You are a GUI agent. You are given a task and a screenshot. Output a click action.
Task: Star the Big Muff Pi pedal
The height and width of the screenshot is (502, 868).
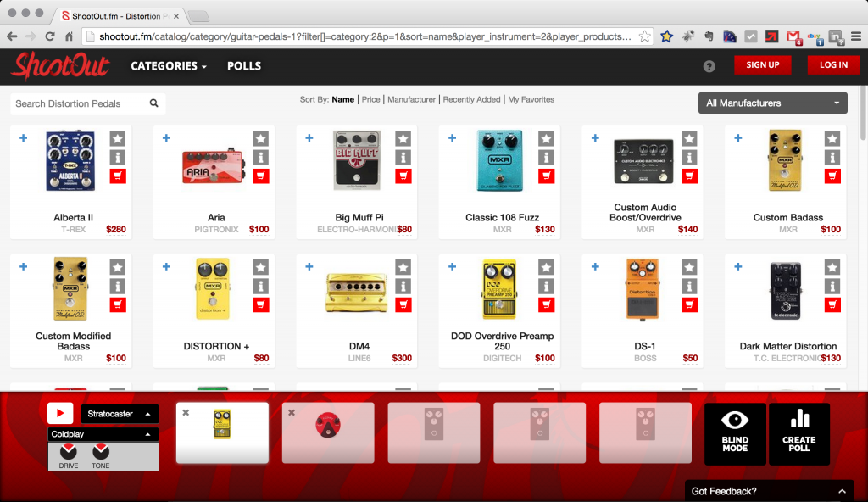pyautogui.click(x=403, y=138)
